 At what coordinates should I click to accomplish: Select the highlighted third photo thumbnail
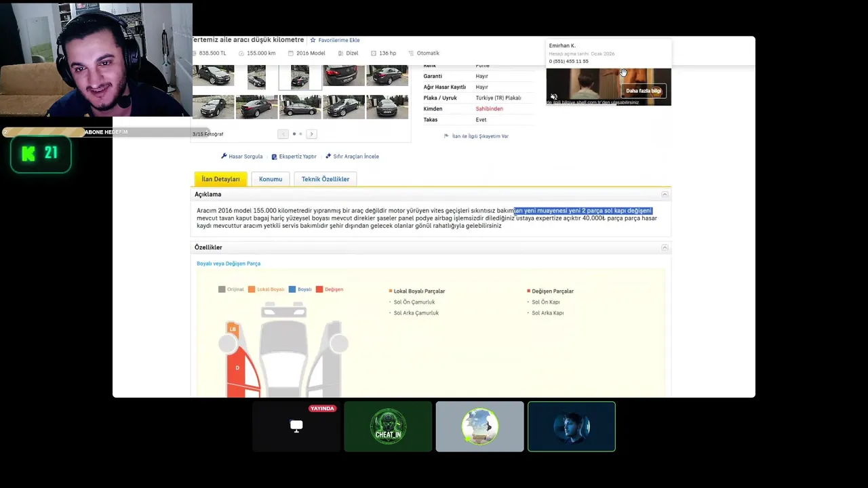[300, 77]
